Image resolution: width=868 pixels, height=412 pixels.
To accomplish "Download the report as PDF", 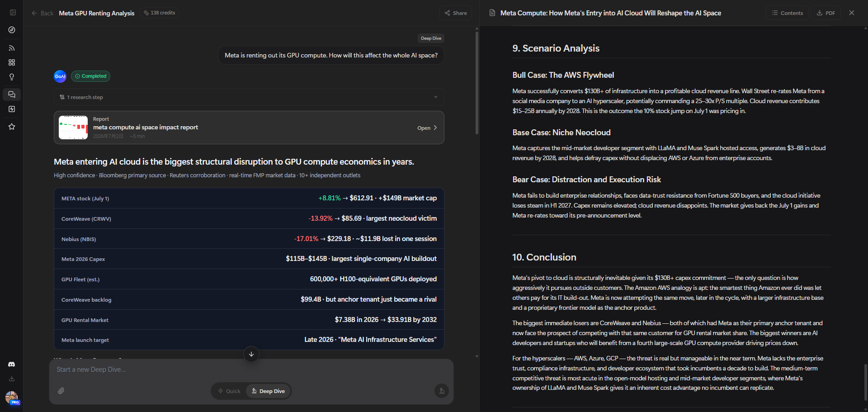I will click(826, 13).
